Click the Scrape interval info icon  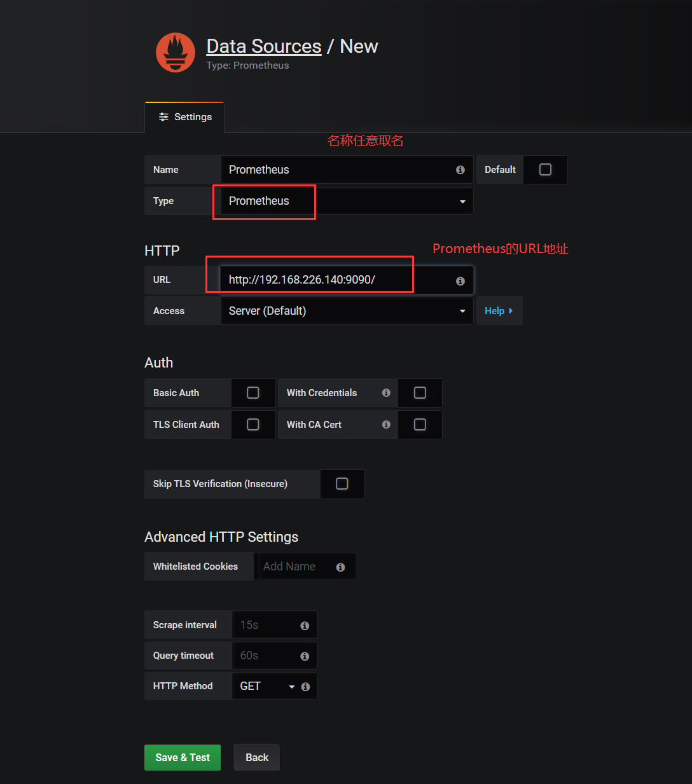tap(305, 626)
